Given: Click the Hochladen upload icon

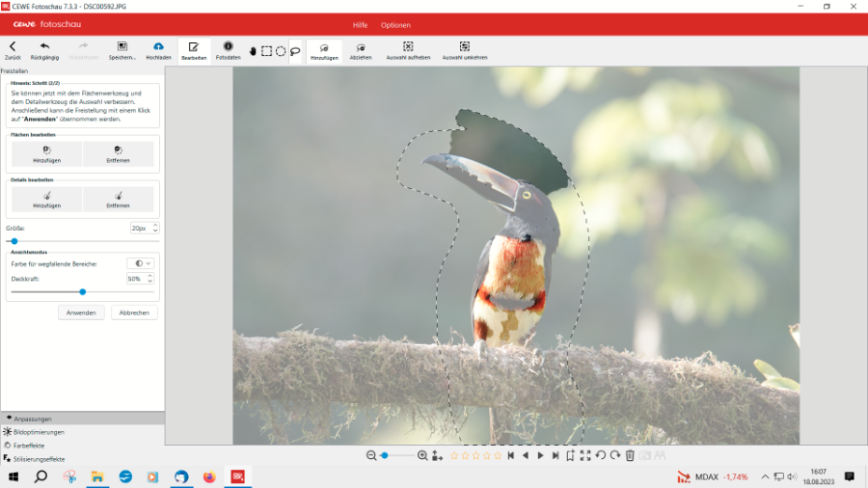Looking at the screenshot, I should (158, 50).
